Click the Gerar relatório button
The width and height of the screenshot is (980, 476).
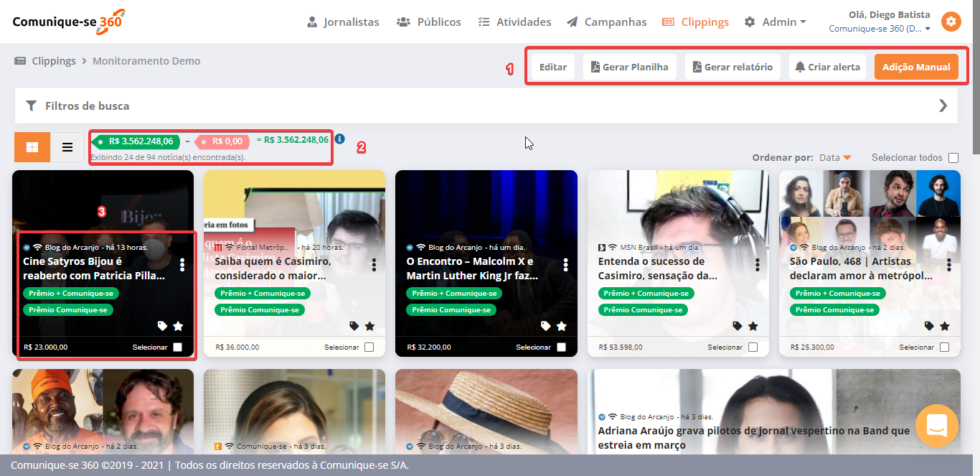pyautogui.click(x=732, y=67)
